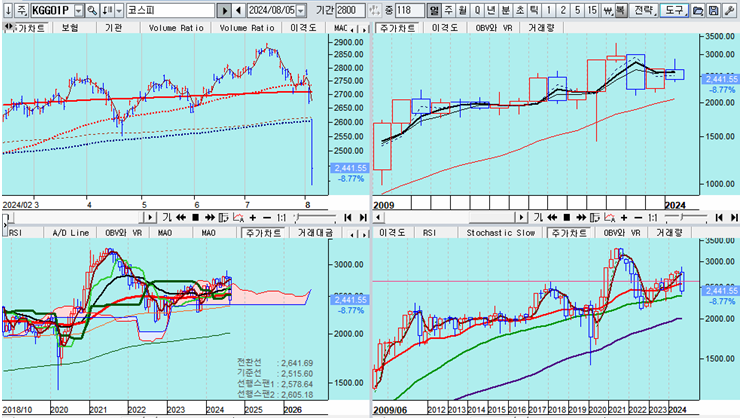Select the 년 yearly period toggle
The image size is (741, 419).
(x=491, y=10)
